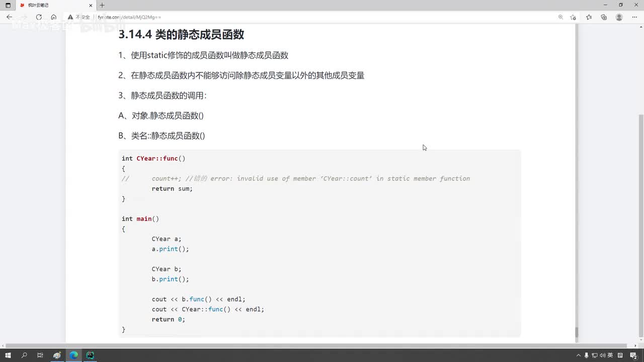Click the code line a.print();
Viewport: 644px width, 362px height.
click(x=171, y=249)
